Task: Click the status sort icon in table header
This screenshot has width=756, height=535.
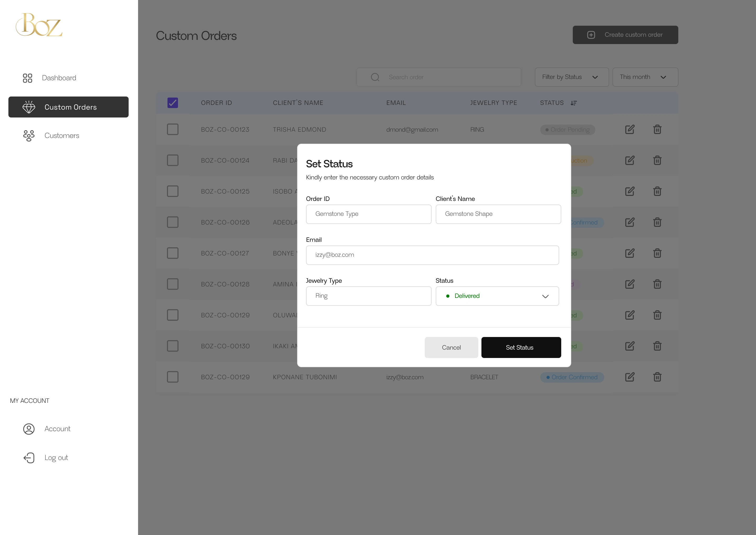Action: point(574,103)
